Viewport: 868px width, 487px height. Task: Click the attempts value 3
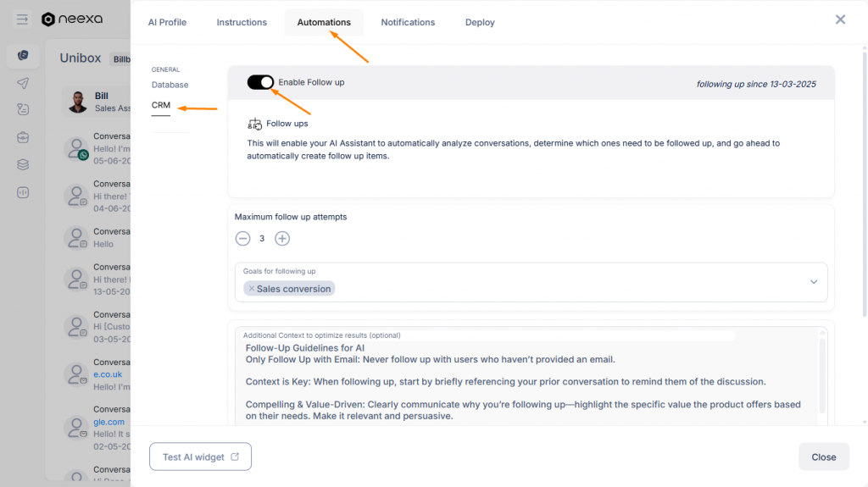click(262, 239)
